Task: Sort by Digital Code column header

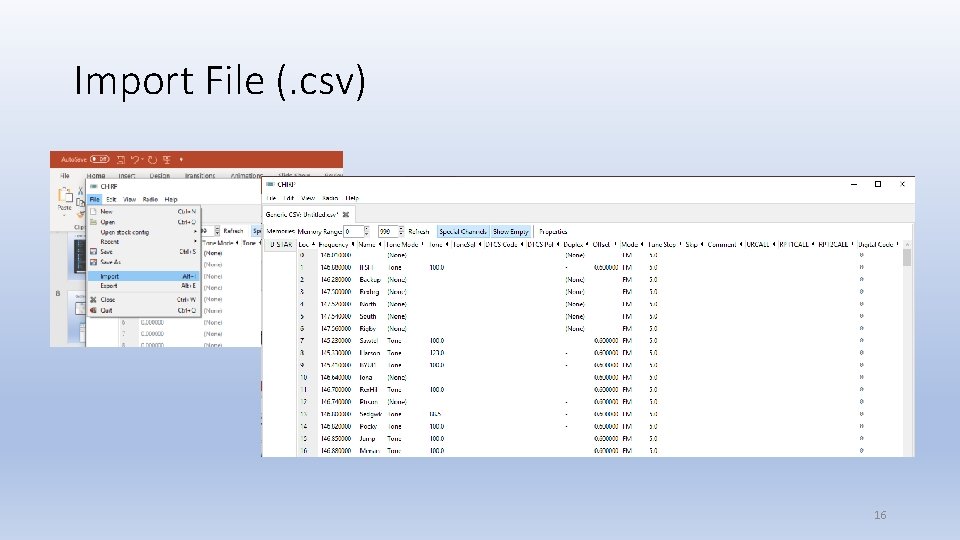Action: (x=878, y=244)
